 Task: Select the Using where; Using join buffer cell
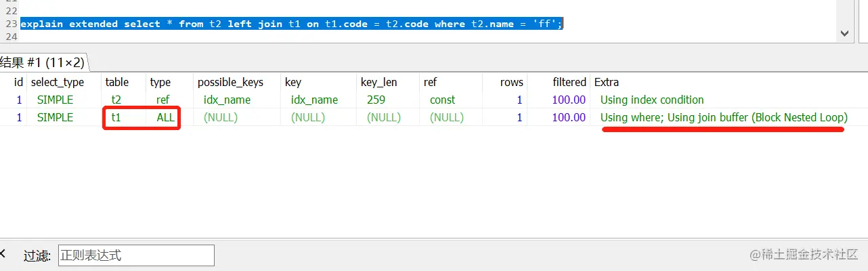click(724, 117)
